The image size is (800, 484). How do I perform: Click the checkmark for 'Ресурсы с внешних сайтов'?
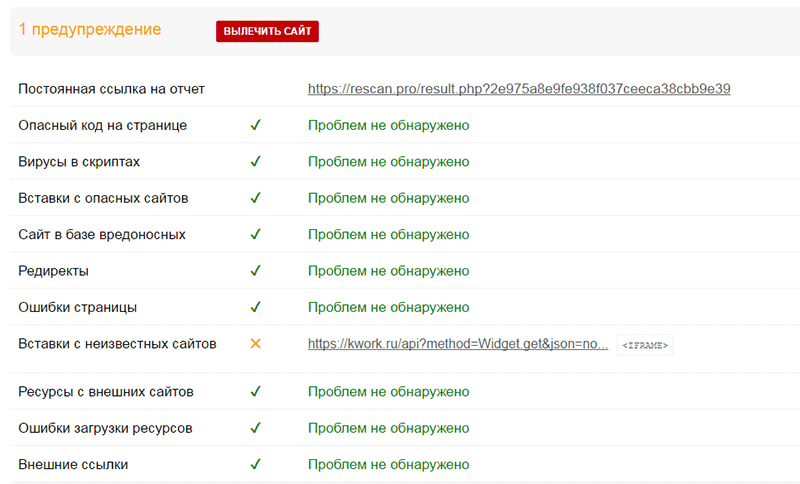click(256, 391)
